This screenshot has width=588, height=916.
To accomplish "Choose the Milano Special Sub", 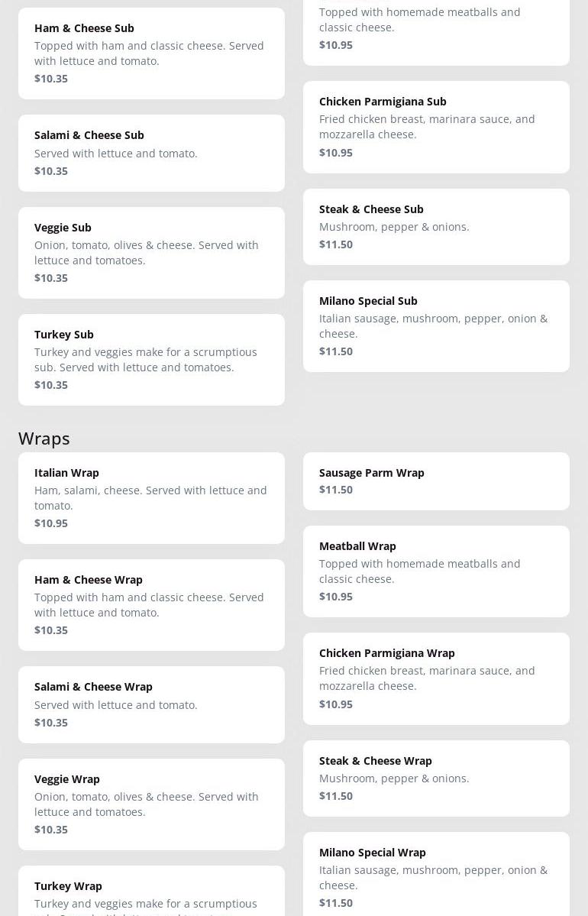I will point(436,326).
